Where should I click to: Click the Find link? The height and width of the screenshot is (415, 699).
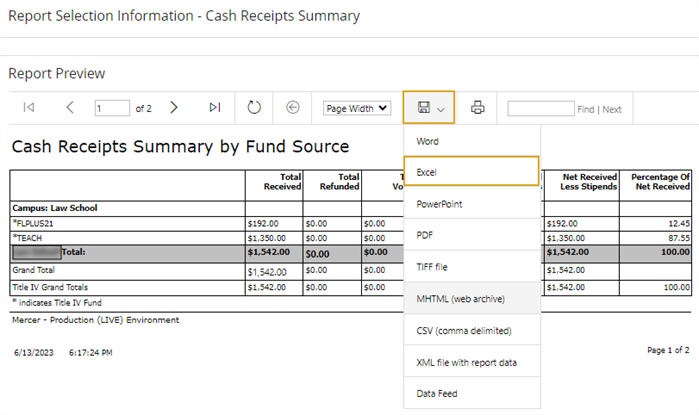pyautogui.click(x=586, y=109)
